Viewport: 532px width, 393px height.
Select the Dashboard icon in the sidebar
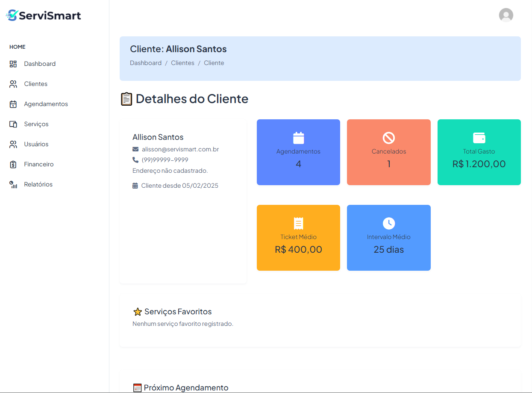pyautogui.click(x=13, y=63)
